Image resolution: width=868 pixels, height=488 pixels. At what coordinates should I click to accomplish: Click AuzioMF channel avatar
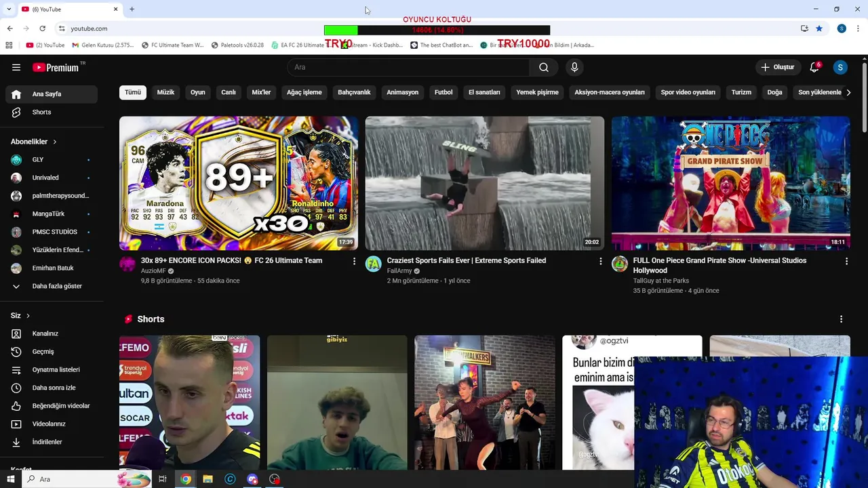127,264
